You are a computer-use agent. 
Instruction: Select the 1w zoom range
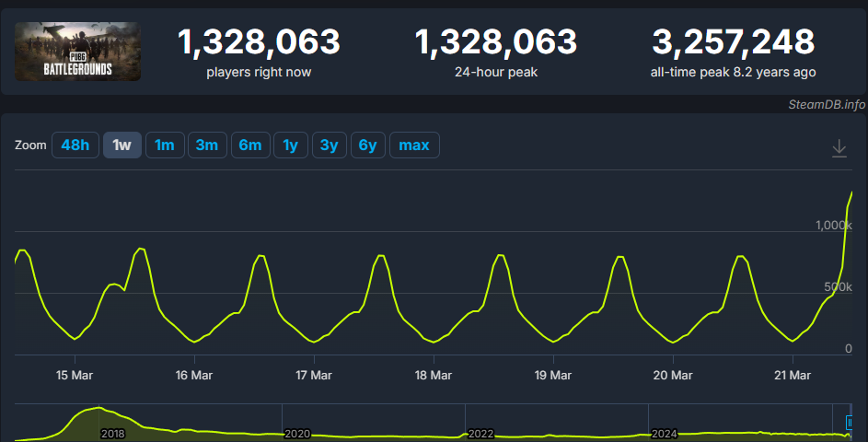pyautogui.click(x=122, y=145)
